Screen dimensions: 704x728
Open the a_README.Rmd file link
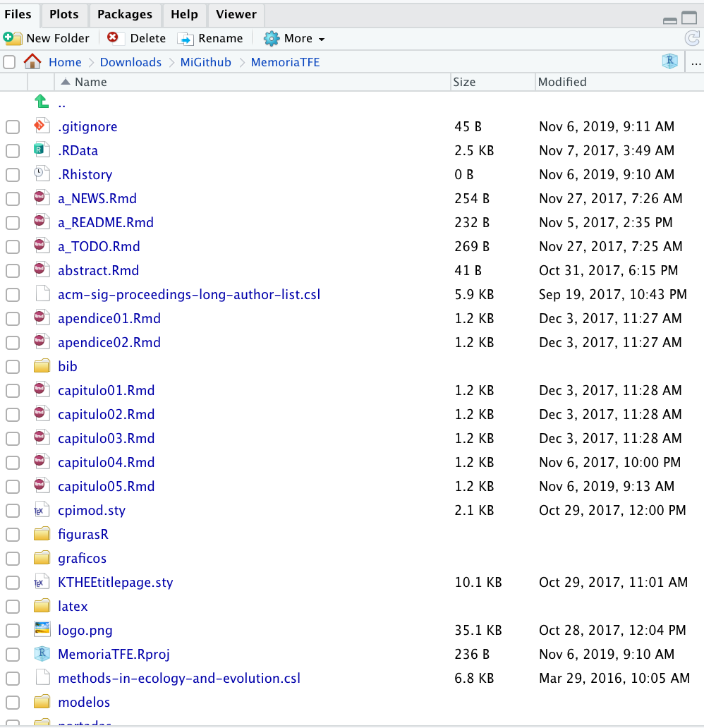[105, 222]
